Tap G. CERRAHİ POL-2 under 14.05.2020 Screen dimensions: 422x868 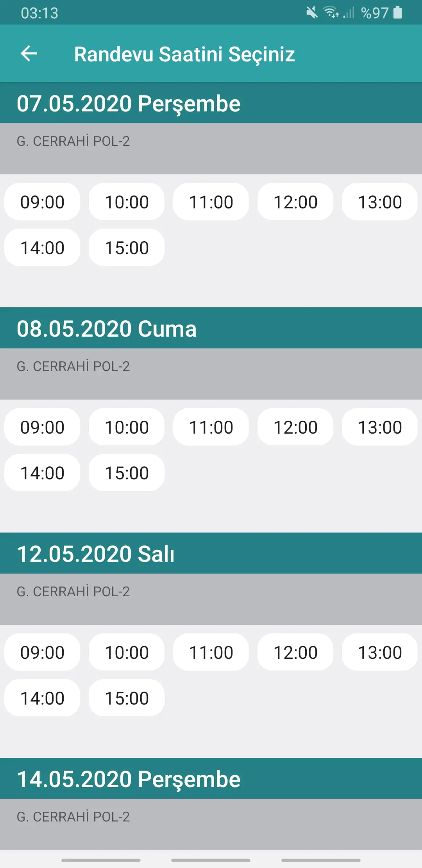point(73,817)
